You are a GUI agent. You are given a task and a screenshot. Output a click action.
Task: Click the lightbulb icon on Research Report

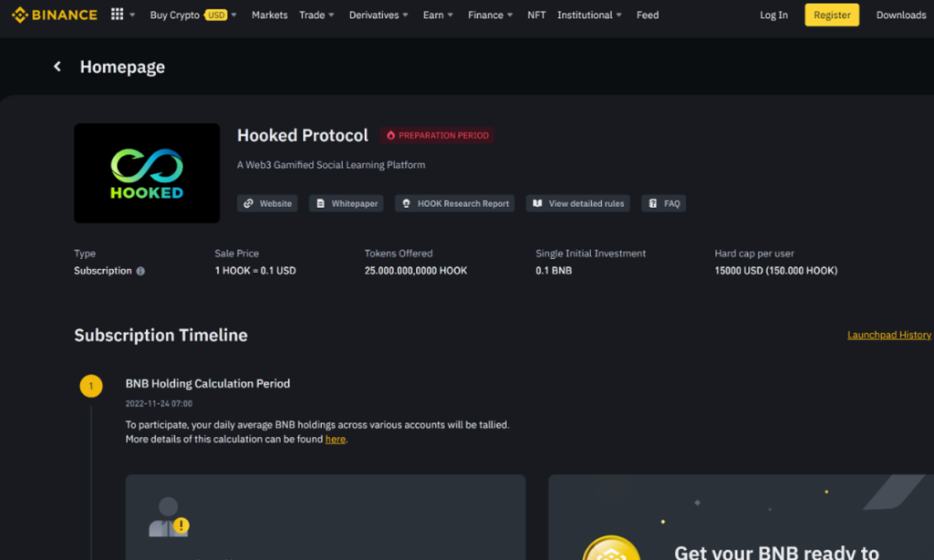pos(406,203)
